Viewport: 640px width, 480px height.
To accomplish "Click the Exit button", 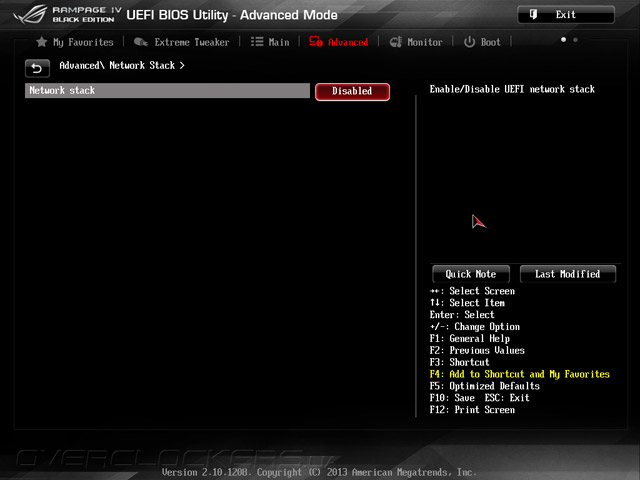I will click(566, 15).
